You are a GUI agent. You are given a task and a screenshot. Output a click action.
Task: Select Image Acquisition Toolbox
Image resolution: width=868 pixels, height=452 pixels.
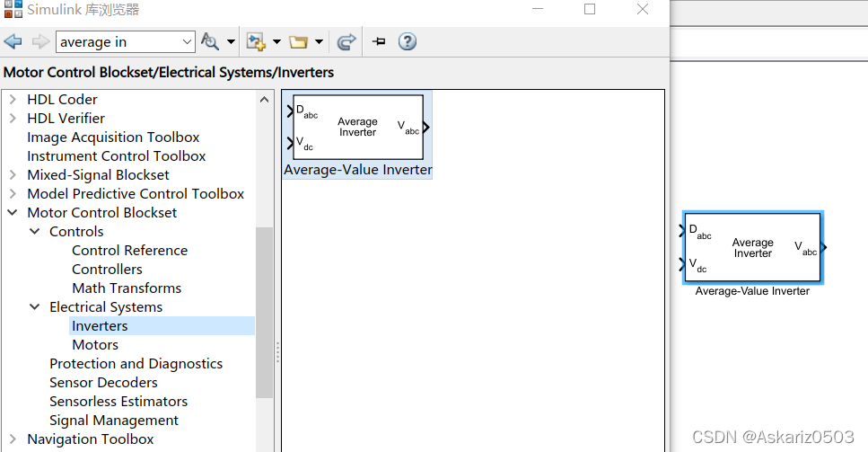[x=113, y=137]
